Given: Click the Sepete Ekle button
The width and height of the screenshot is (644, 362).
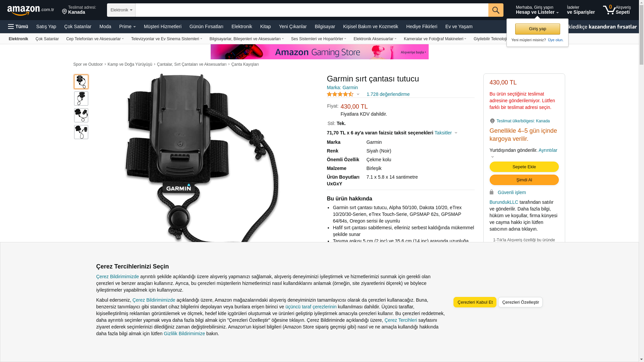Looking at the screenshot, I should (x=524, y=167).
